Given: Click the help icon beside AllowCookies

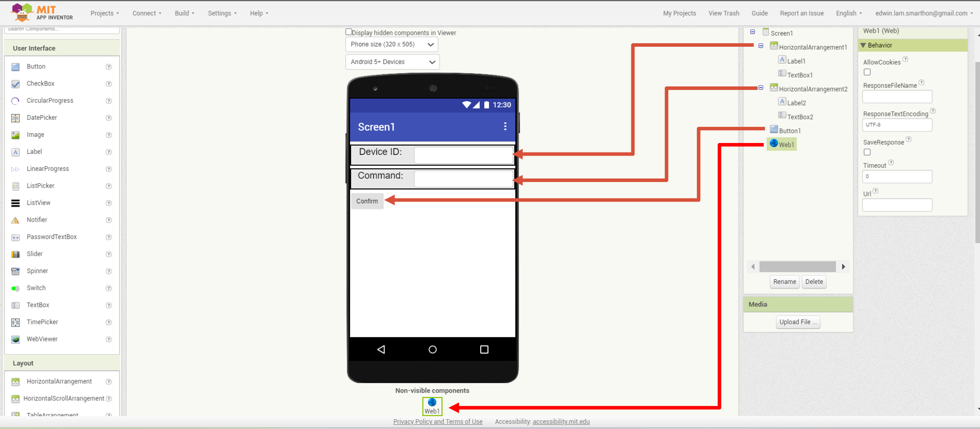Looking at the screenshot, I should click(x=905, y=59).
